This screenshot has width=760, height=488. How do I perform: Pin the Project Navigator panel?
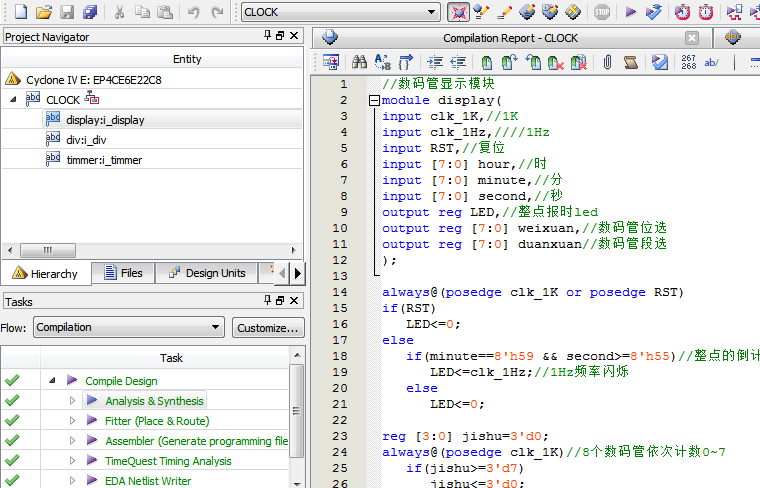[267, 37]
